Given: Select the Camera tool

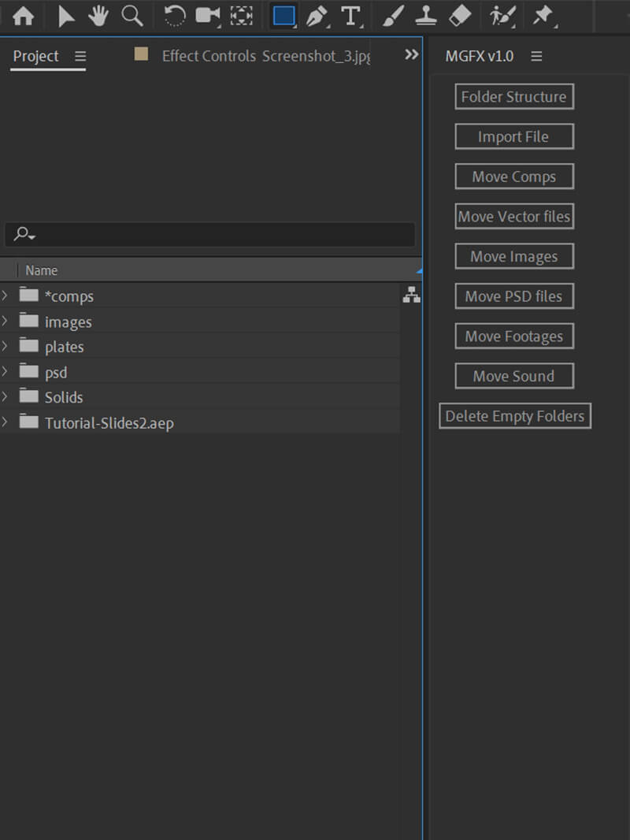Looking at the screenshot, I should 208,16.
